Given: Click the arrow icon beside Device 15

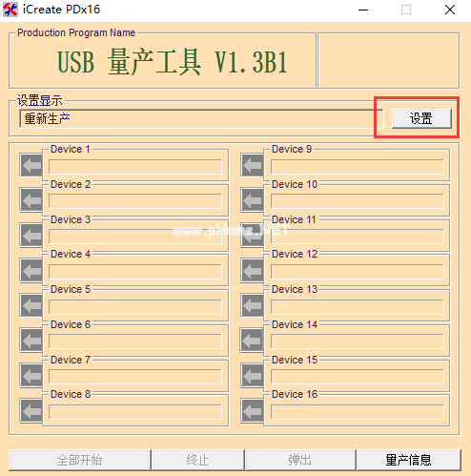Looking at the screenshot, I should (x=252, y=376).
